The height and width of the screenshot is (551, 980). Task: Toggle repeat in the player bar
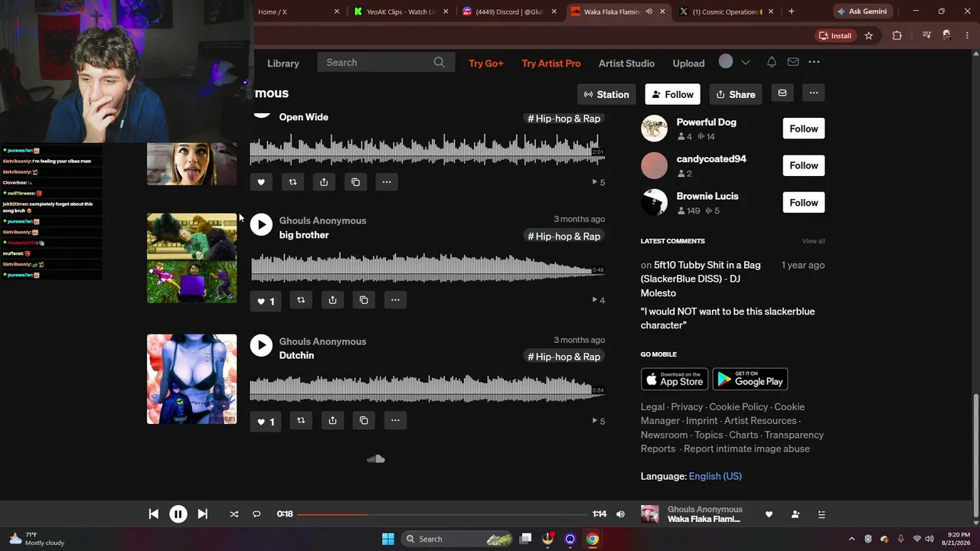pyautogui.click(x=256, y=514)
